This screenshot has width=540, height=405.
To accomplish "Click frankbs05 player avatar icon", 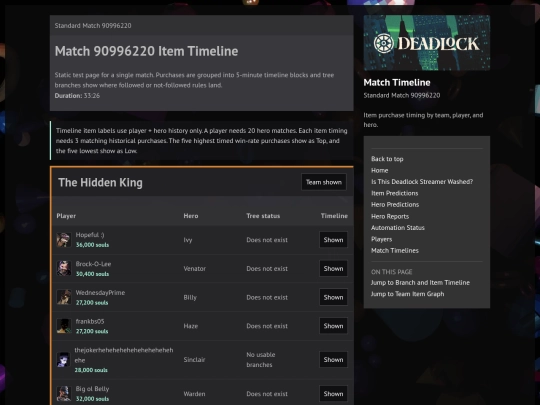I will tap(64, 326).
